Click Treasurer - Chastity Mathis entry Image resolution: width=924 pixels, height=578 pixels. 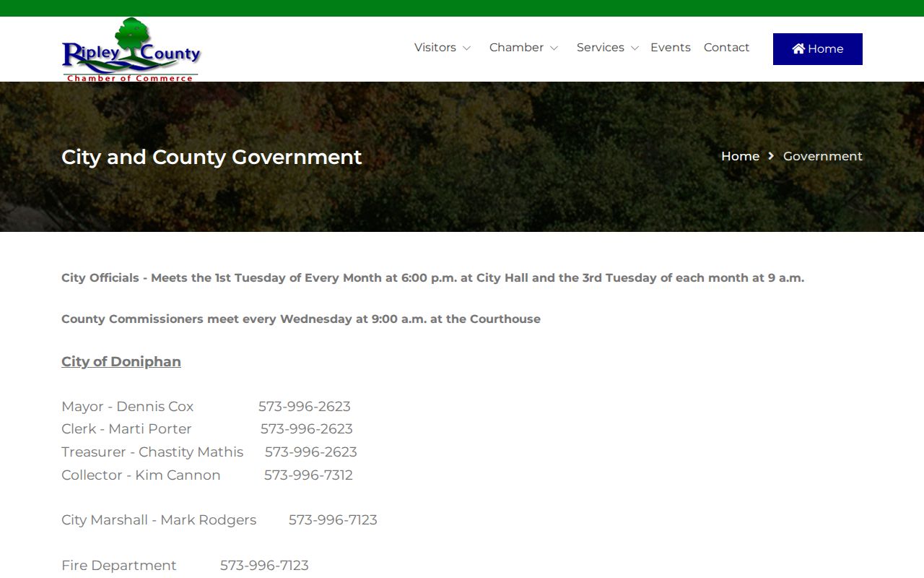point(152,452)
